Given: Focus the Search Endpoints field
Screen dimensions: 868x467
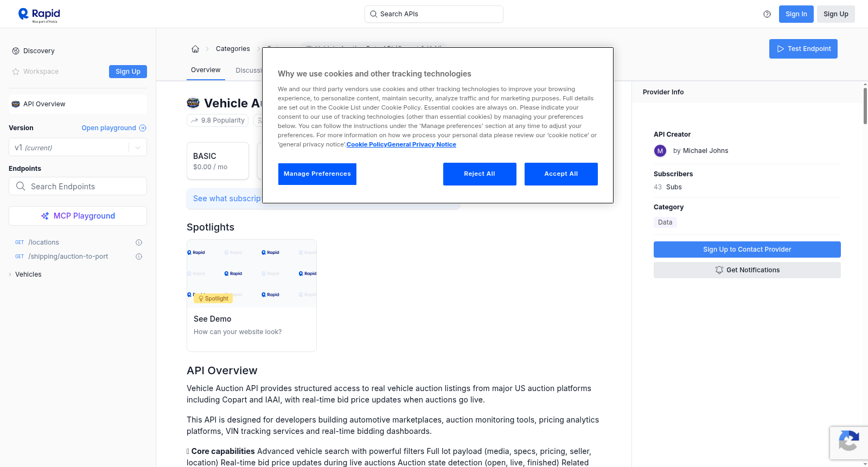Looking at the screenshot, I should (x=78, y=186).
